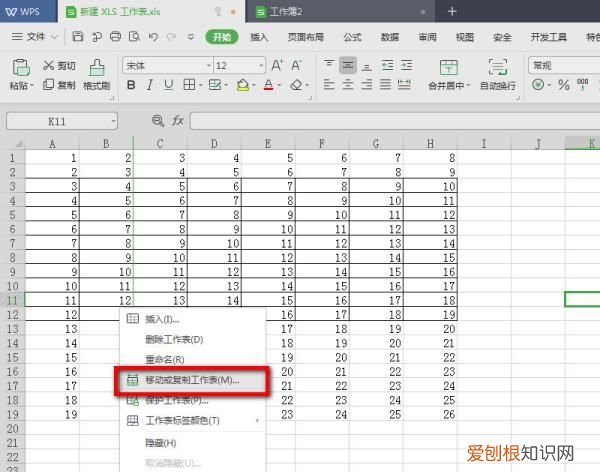Switch to 工作簿2 document tab
The height and width of the screenshot is (472, 600).
click(340, 11)
